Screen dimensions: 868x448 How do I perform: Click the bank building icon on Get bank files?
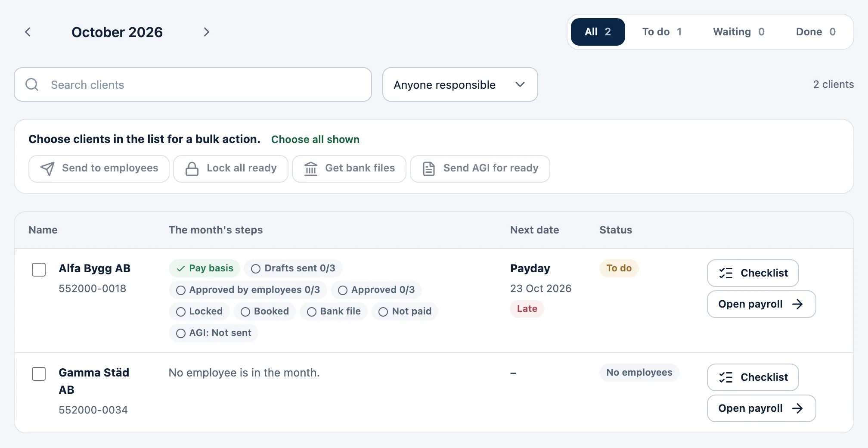click(310, 168)
